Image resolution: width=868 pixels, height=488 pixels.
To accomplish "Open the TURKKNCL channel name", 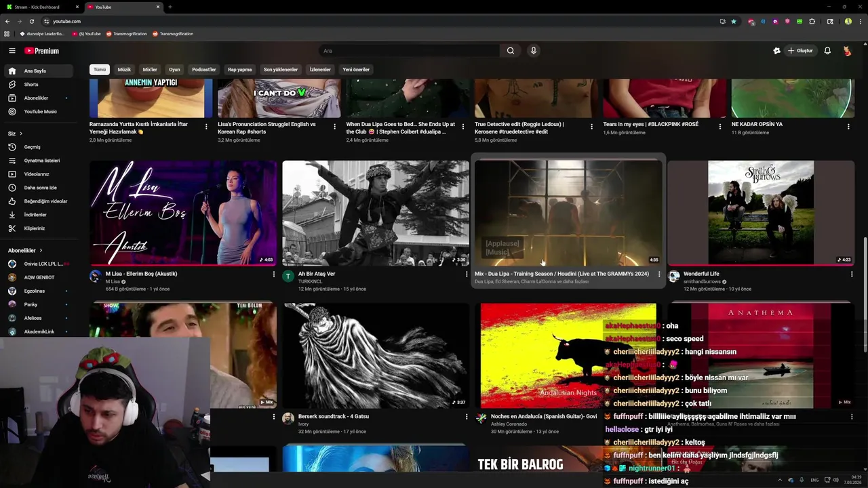I will tap(311, 281).
